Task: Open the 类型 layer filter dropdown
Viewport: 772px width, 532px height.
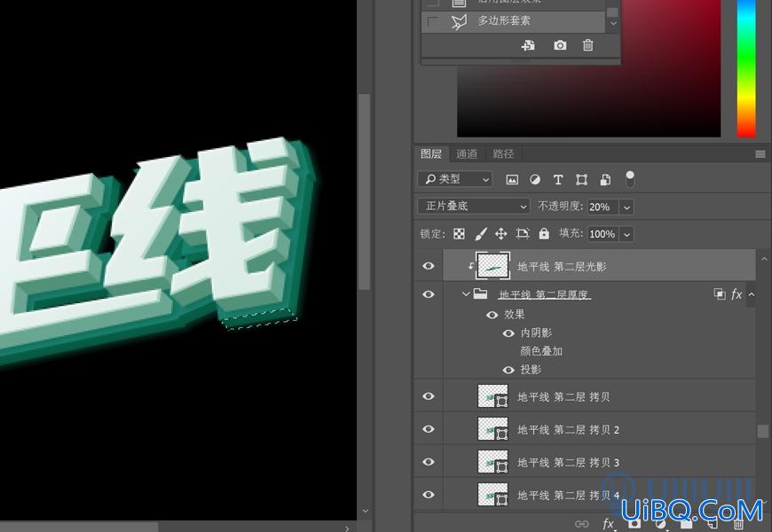Action: click(x=454, y=179)
